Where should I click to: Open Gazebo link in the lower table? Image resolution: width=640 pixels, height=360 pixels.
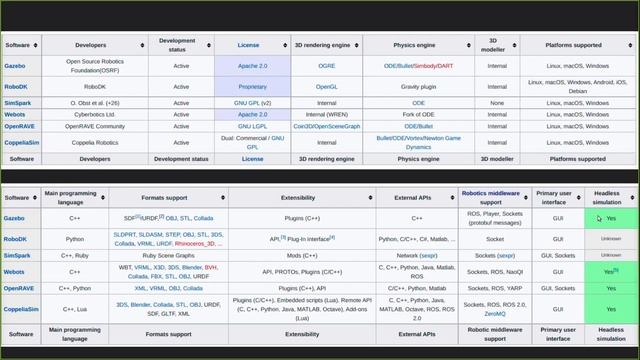click(14, 218)
